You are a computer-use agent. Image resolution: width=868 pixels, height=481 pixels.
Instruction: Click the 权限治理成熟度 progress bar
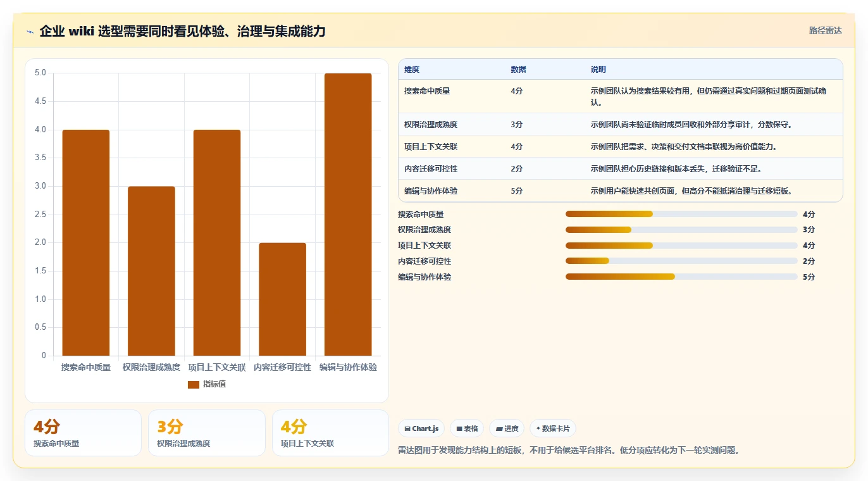(681, 230)
